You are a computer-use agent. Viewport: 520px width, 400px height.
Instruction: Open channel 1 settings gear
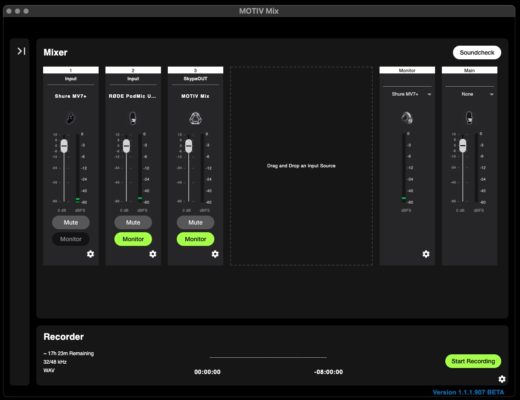pos(90,254)
